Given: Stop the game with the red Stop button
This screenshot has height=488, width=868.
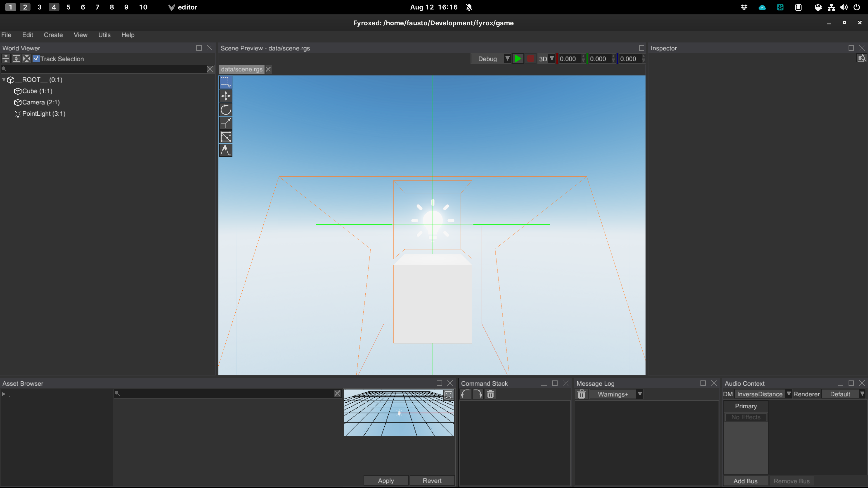Looking at the screenshot, I should pyautogui.click(x=531, y=58).
